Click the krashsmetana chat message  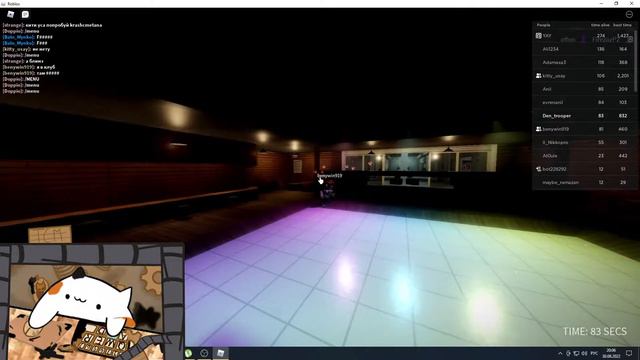tap(52, 25)
